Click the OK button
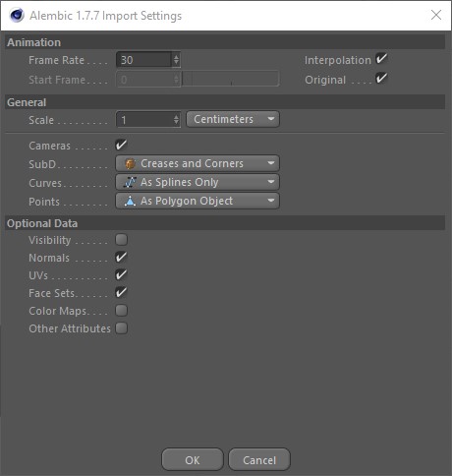This screenshot has width=452, height=476. [193, 459]
